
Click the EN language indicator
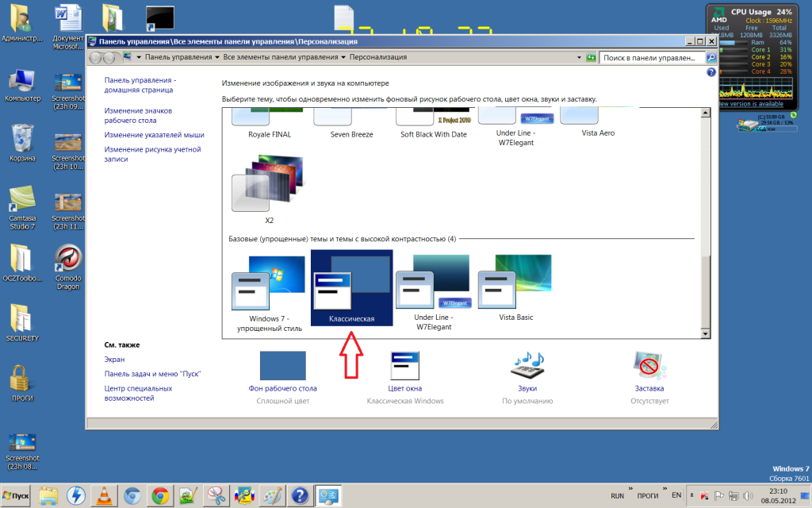pos(676,495)
